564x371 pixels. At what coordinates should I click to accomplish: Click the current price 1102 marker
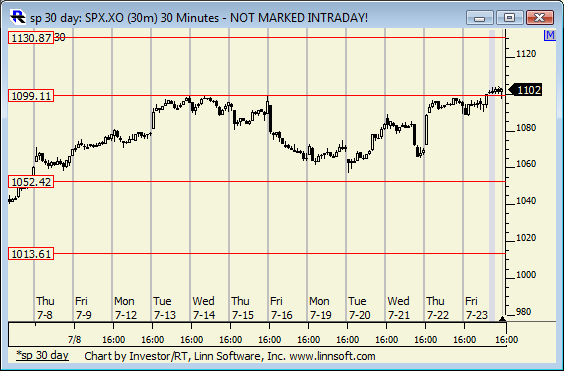click(x=524, y=90)
